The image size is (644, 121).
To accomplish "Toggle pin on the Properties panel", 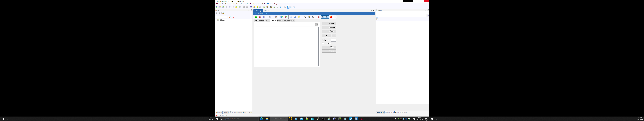I will (426, 10).
